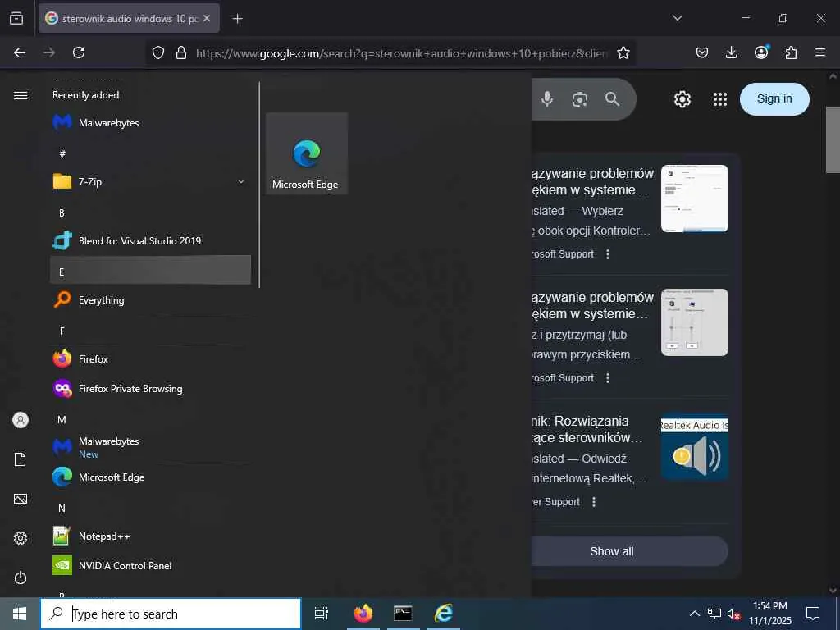Open Google quick settings gear
This screenshot has width=840, height=630.
[682, 99]
